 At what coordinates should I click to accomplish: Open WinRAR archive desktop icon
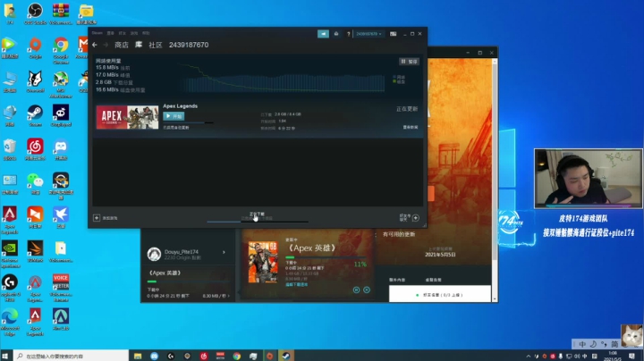[61, 13]
